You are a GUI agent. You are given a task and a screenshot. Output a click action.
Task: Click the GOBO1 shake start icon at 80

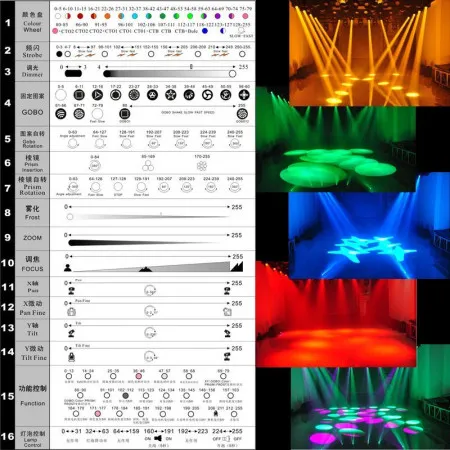pyautogui.click(x=124, y=114)
